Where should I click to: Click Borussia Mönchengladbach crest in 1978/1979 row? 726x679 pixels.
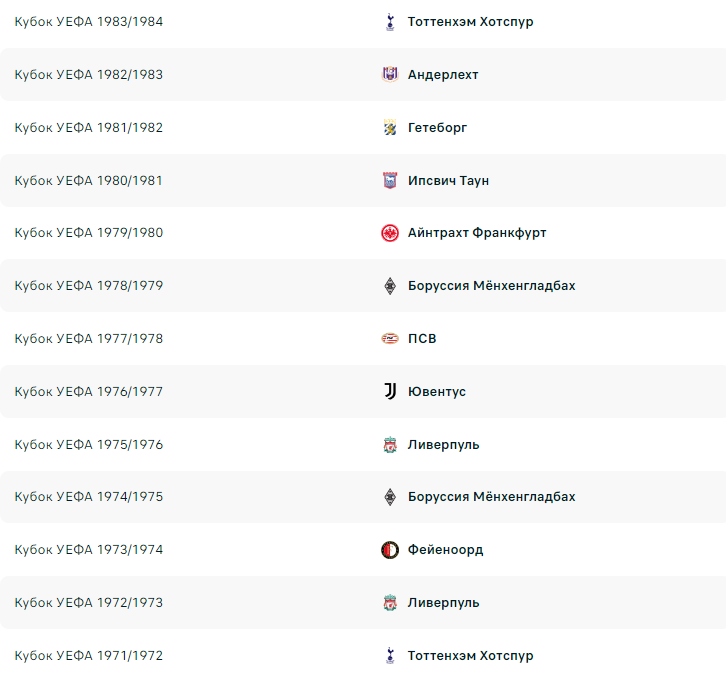(x=390, y=286)
